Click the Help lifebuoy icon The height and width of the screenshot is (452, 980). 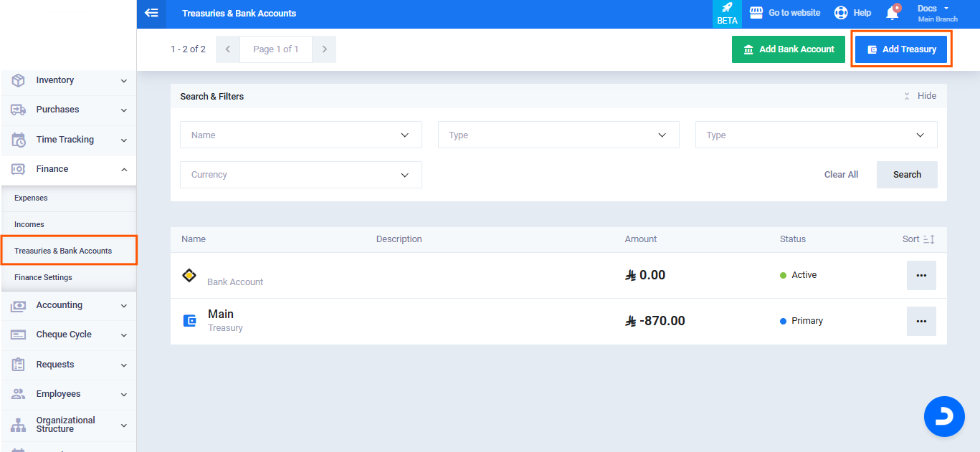pos(841,13)
